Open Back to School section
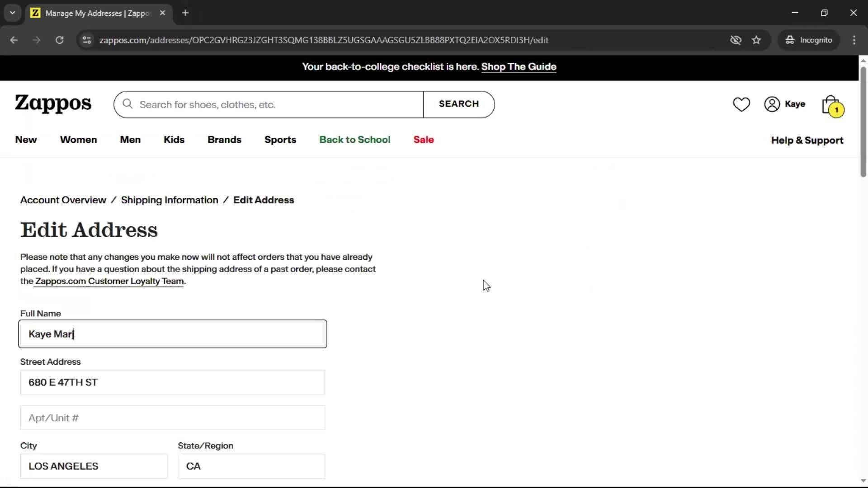Viewport: 868px width, 488px height. [355, 140]
